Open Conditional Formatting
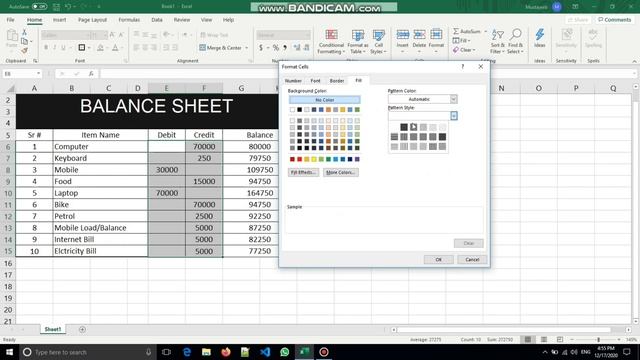This screenshot has height=360, width=640. coord(331,41)
